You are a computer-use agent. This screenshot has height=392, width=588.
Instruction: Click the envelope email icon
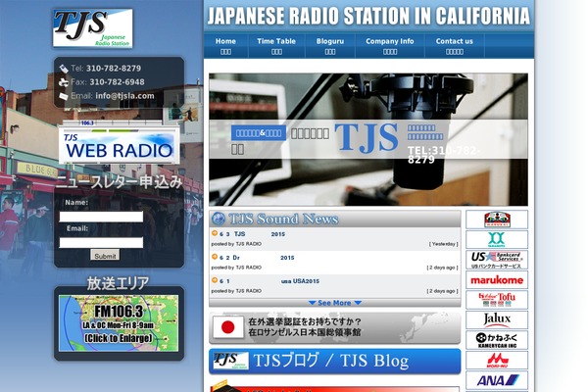[x=64, y=96]
